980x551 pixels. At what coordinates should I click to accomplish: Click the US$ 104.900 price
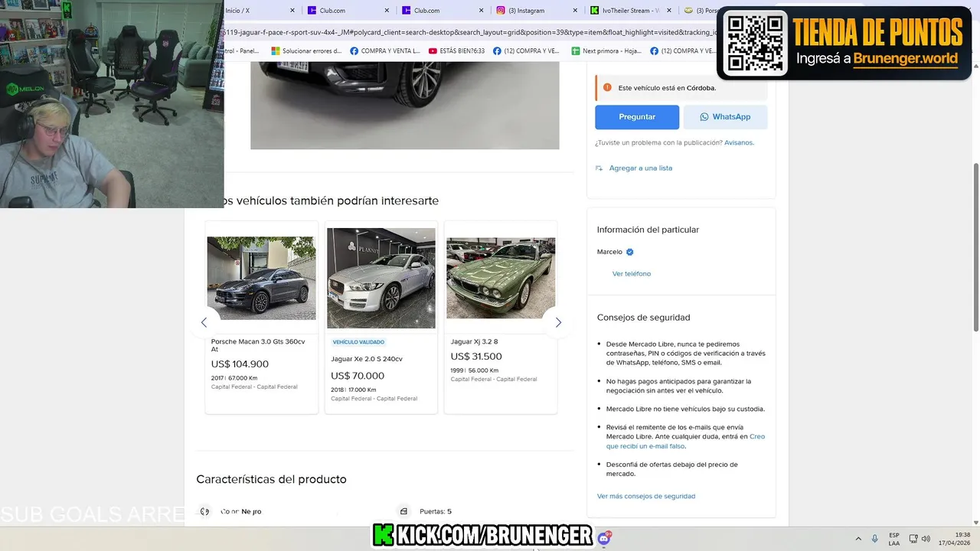[x=240, y=364]
